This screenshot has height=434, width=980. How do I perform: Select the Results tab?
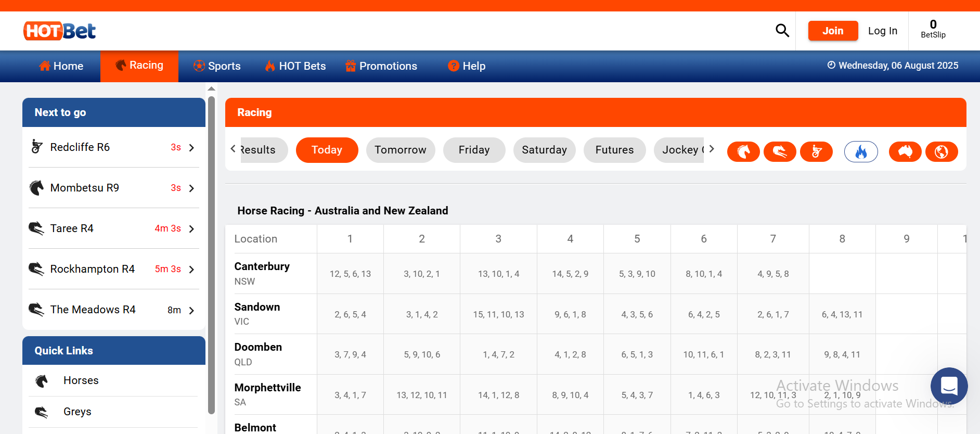point(264,150)
